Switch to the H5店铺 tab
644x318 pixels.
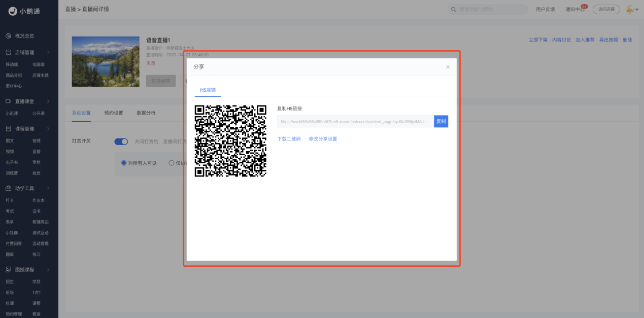208,90
